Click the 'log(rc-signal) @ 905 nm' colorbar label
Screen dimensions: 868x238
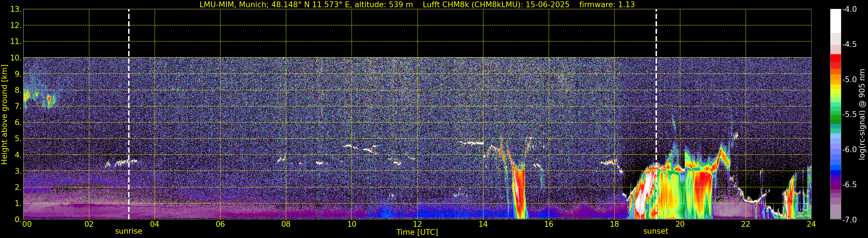coord(862,114)
